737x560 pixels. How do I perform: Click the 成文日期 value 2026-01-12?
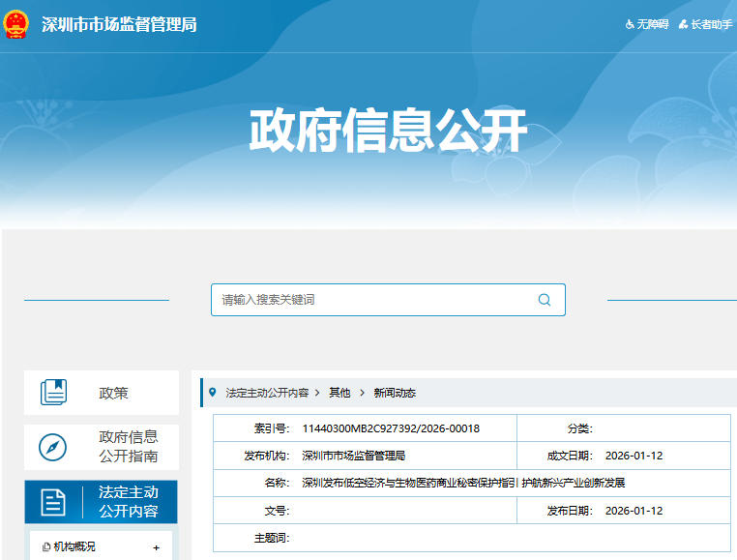coord(634,456)
